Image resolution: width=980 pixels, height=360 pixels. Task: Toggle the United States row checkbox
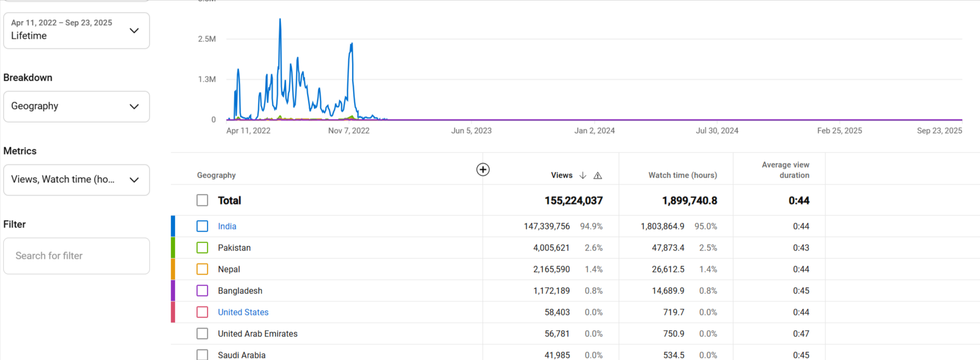click(202, 312)
